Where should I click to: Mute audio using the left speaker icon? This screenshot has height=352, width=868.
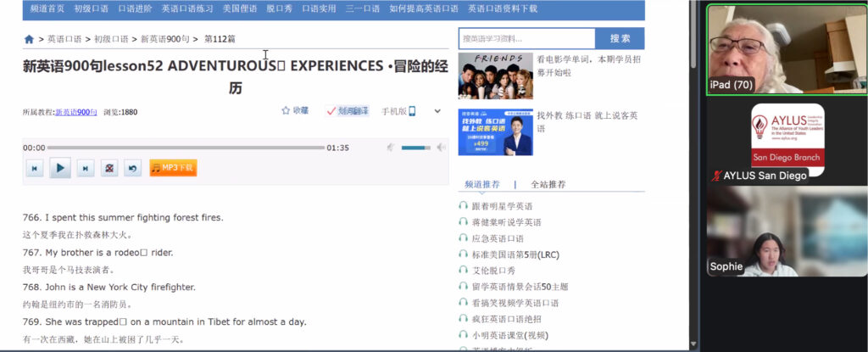coord(391,148)
